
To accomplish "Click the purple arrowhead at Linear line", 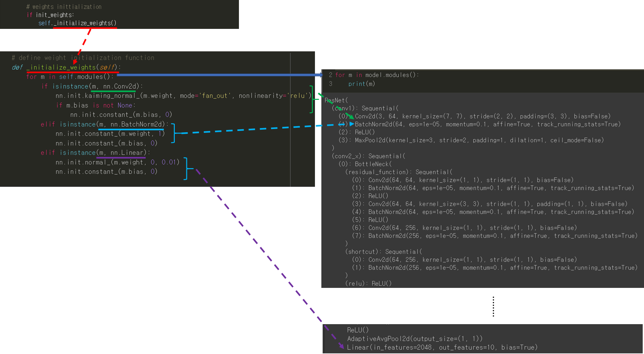I will (x=342, y=346).
